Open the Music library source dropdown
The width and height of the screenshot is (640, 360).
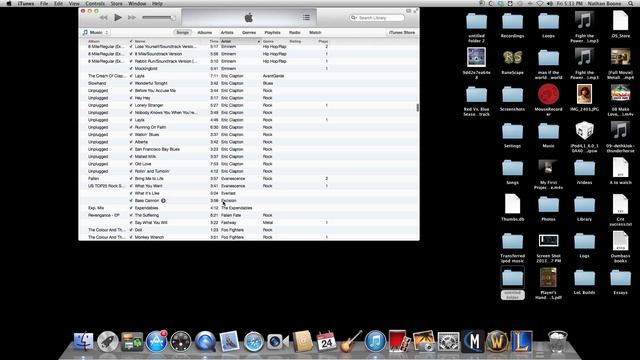(x=96, y=32)
